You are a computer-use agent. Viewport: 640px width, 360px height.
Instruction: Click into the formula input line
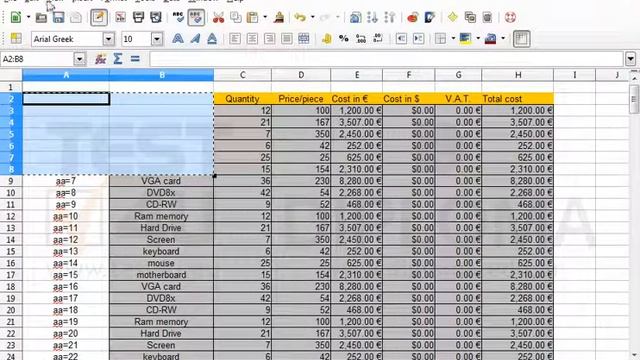[387, 59]
